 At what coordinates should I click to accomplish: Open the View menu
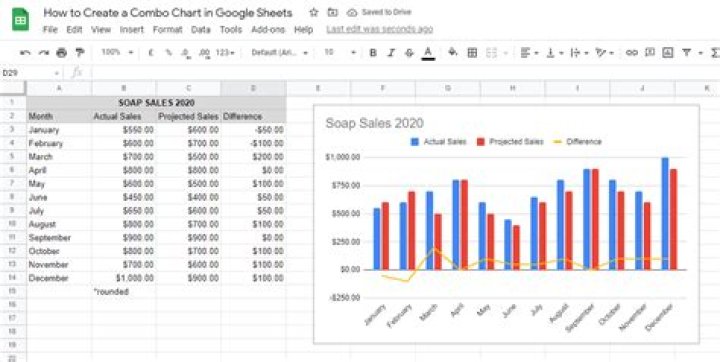[x=101, y=29]
